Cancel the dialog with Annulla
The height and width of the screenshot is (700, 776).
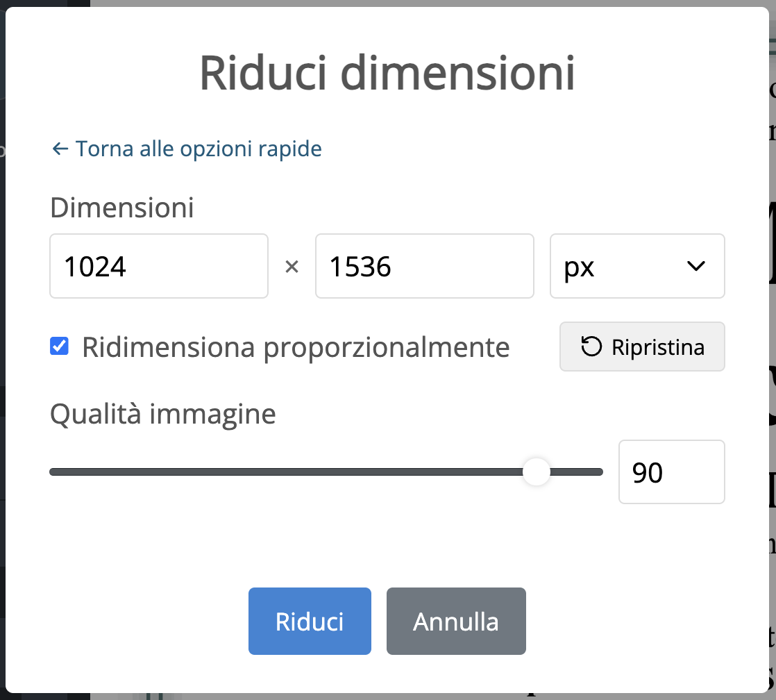click(x=455, y=621)
